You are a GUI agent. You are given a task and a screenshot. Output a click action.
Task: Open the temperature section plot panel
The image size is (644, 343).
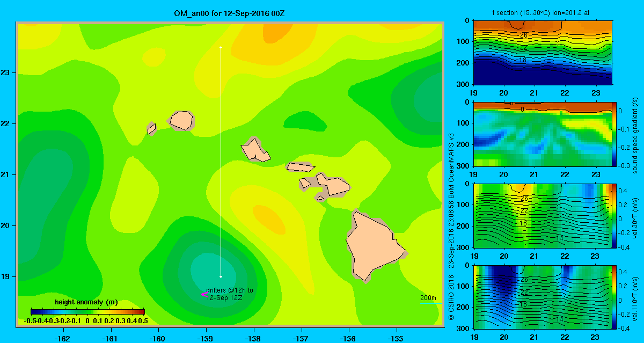[x=543, y=53]
